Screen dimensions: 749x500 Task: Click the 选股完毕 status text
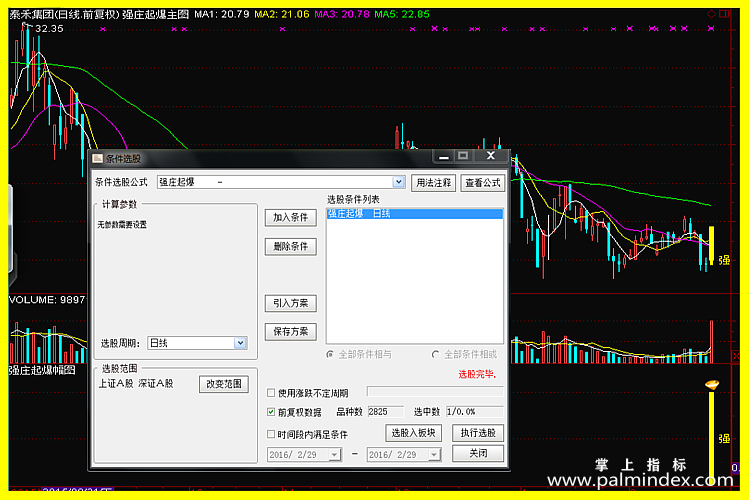477,374
